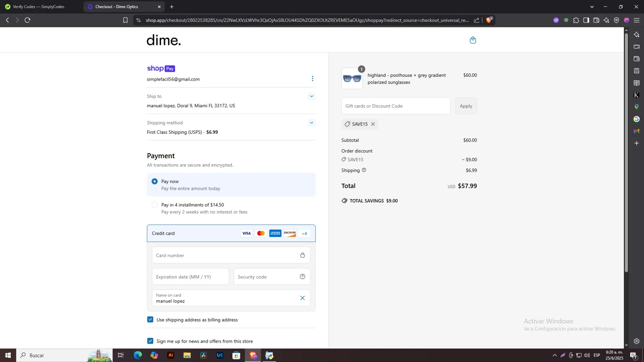644x362 pixels.
Task: Open Windows Start menu
Action: point(8,355)
